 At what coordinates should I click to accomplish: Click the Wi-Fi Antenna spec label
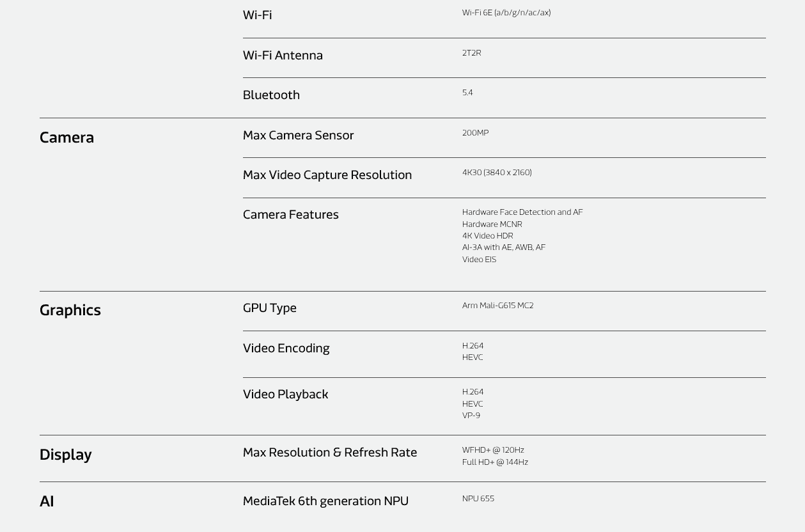[283, 55]
